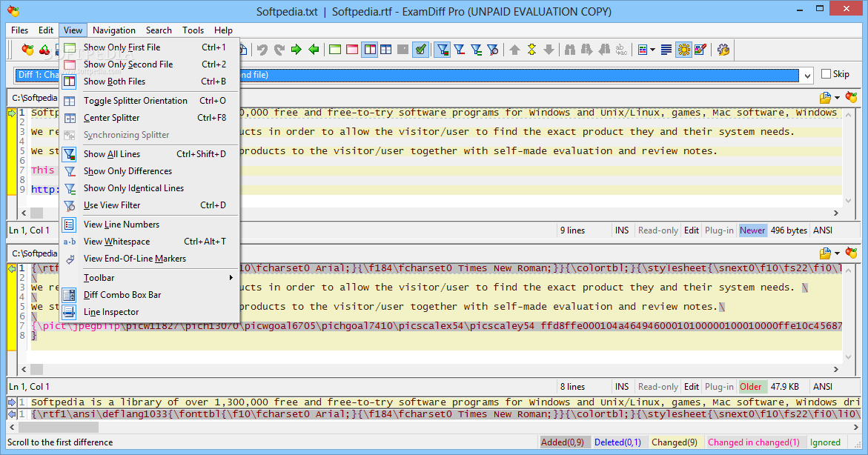Click open-file icon in first pane header
Image resolution: width=868 pixels, height=455 pixels.
pyautogui.click(x=825, y=97)
